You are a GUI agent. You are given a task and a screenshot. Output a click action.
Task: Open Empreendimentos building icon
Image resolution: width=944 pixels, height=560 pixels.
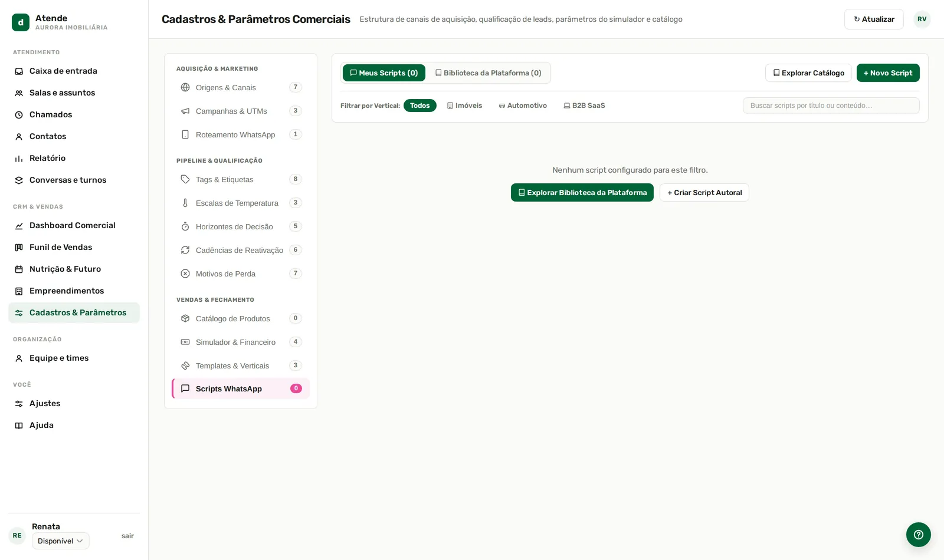pos(19,291)
